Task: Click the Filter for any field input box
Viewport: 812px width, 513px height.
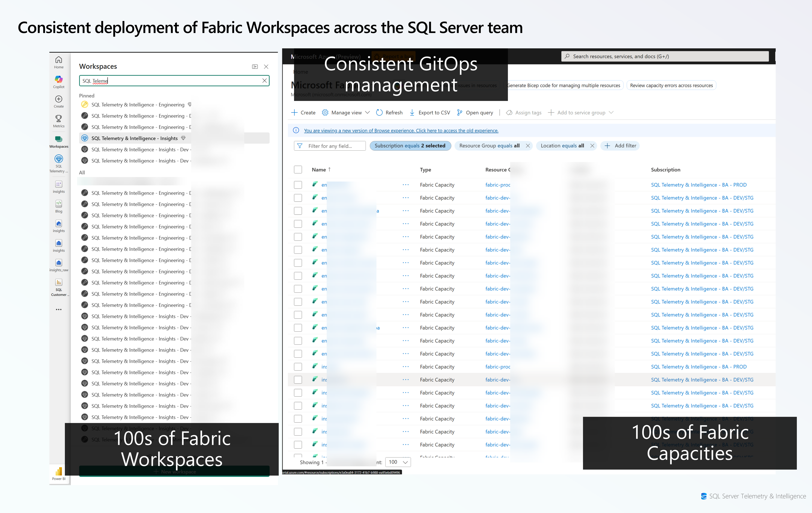Action: click(329, 145)
